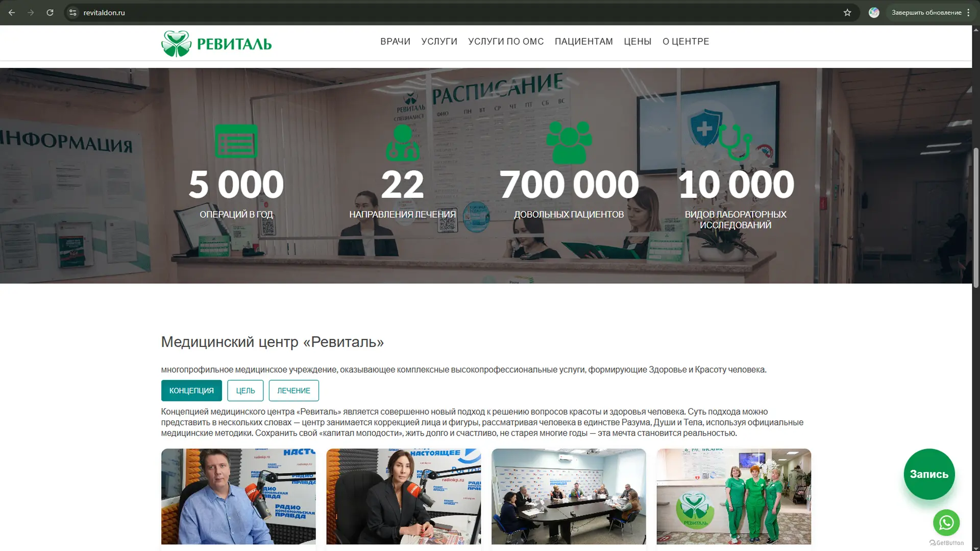Click the doctor icon above 22

pos(402,142)
